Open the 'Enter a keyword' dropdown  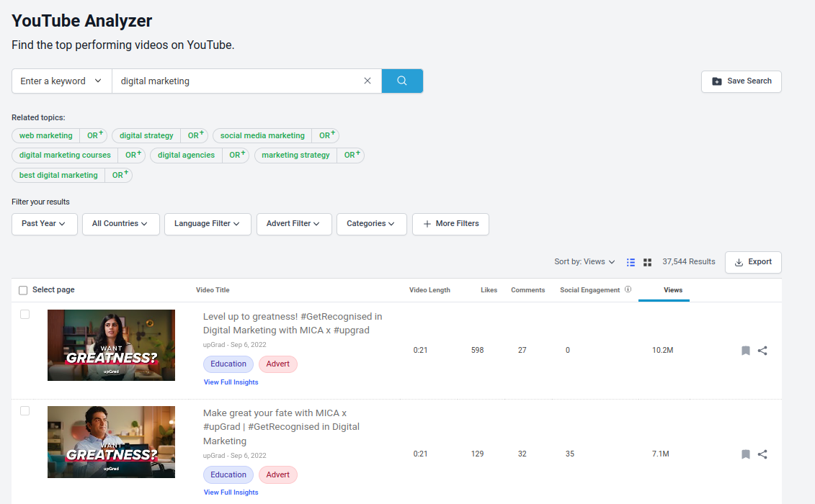tap(61, 81)
